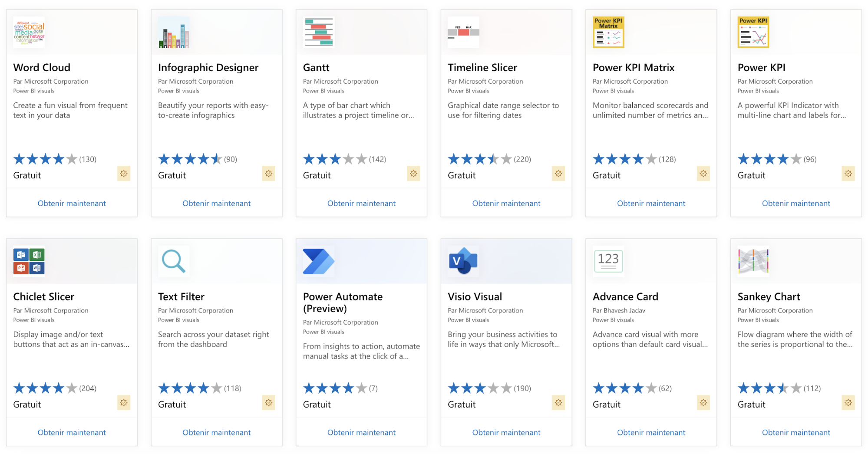Viewport: 868px width, 454px height.
Task: Get Timeline Slicer via Obtenir maintenant
Action: tap(506, 203)
